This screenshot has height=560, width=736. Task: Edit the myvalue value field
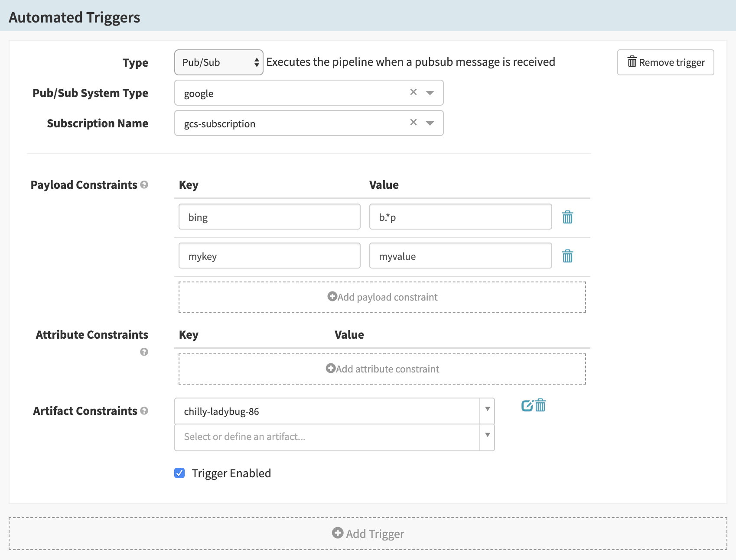coord(461,256)
